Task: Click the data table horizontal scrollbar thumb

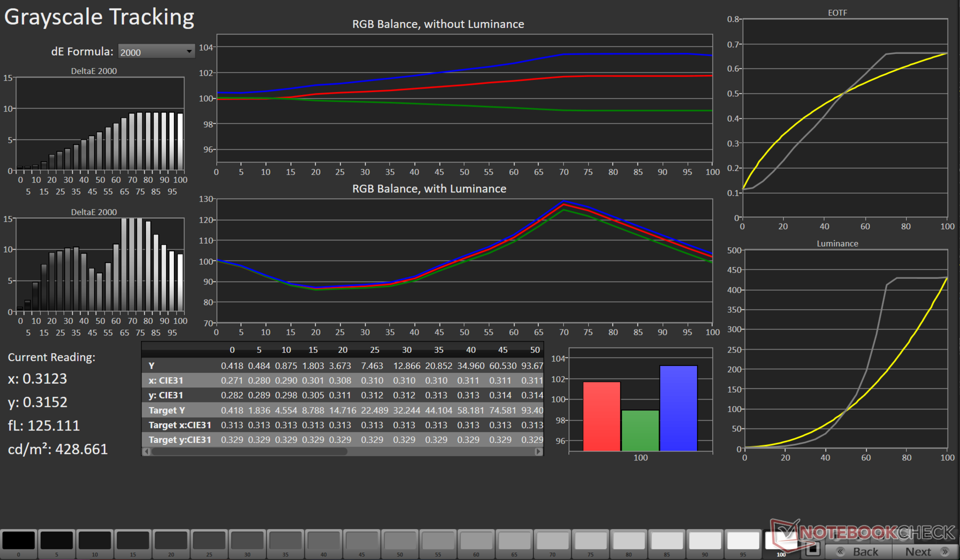Action: point(249,451)
